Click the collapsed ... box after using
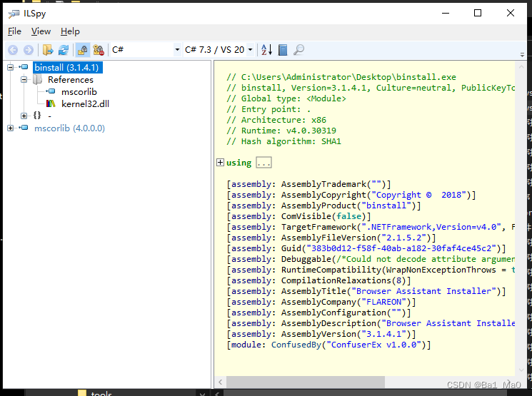 click(x=264, y=163)
